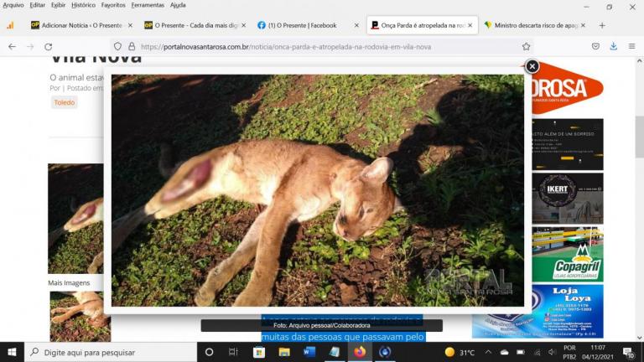Viewport: 644px width, 362px height.
Task: Click the enlarged puma photo
Action: 318,190
